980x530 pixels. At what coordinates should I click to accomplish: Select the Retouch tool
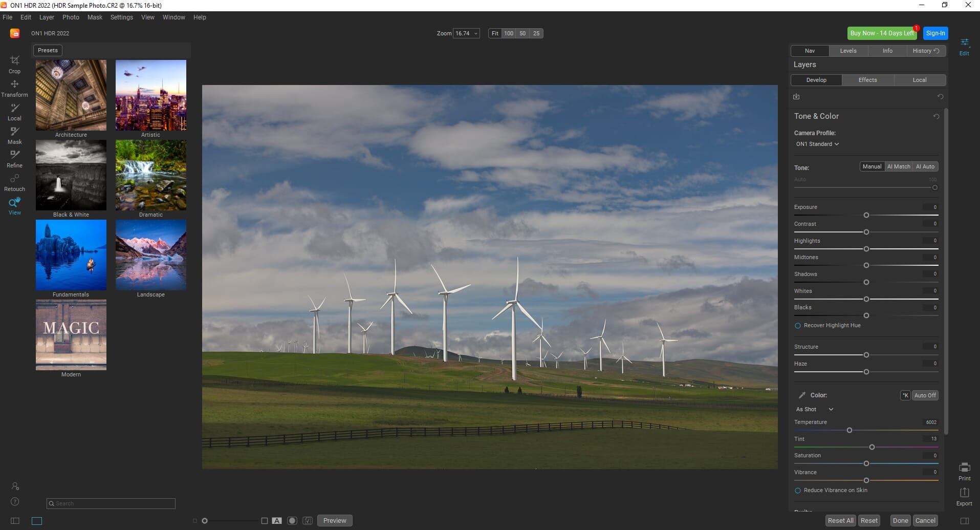[x=14, y=182]
